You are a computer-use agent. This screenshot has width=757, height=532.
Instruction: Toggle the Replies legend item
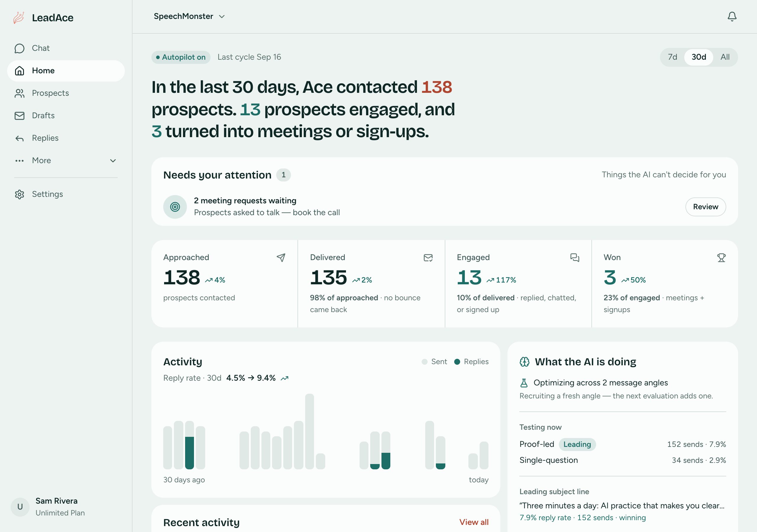click(x=471, y=362)
